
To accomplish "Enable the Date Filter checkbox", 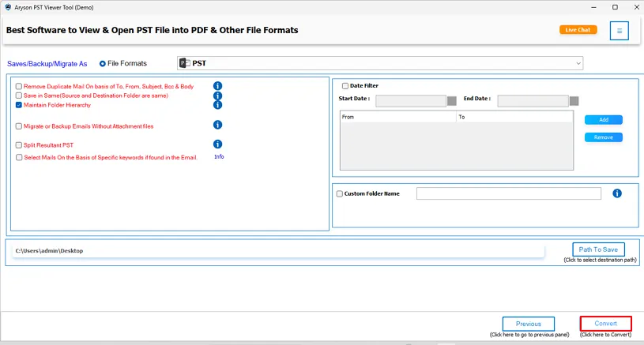I will 345,86.
